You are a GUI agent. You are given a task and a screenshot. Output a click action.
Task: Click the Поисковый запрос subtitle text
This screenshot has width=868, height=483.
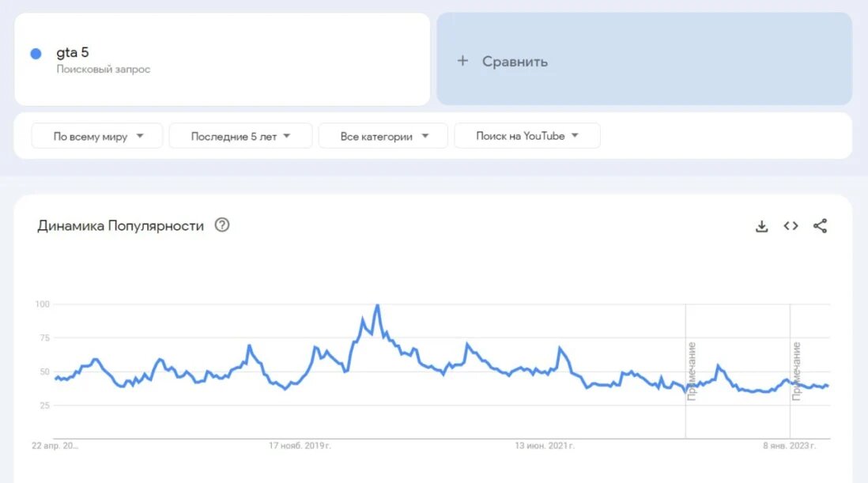(104, 69)
